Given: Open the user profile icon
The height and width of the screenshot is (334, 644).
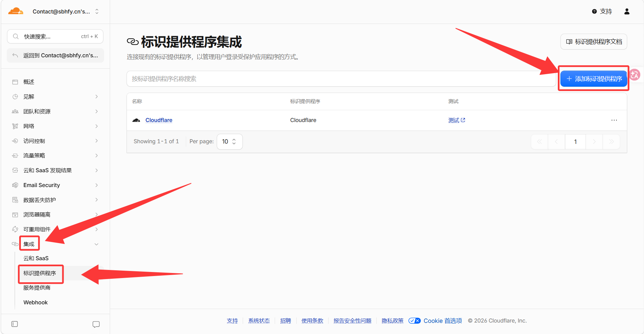Looking at the screenshot, I should (x=627, y=11).
